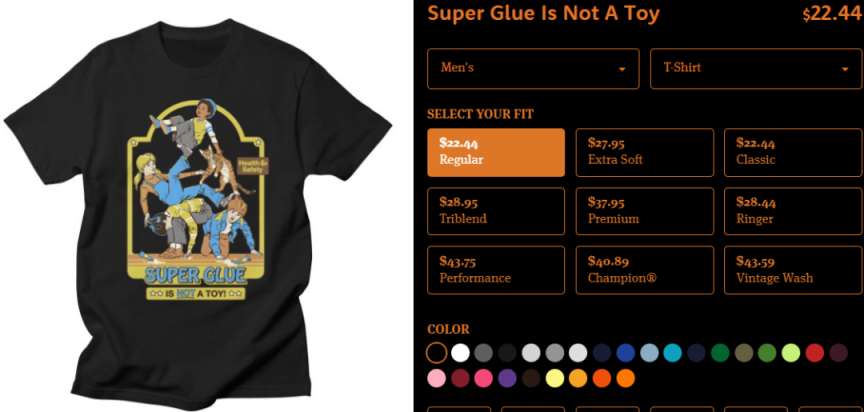Pick the Triblend fit option
Image resolution: width=864 pixels, height=412 pixels.
496,211
